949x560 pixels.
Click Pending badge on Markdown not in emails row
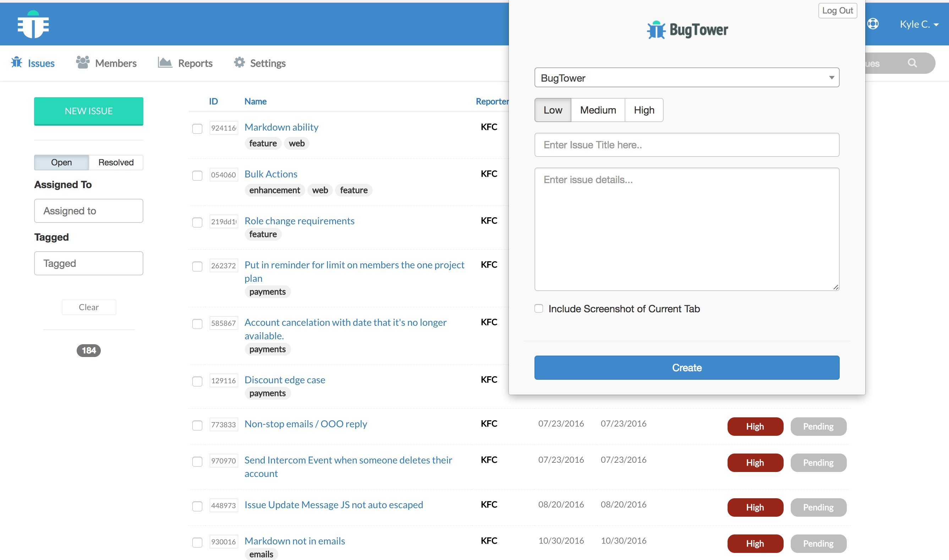(x=818, y=543)
